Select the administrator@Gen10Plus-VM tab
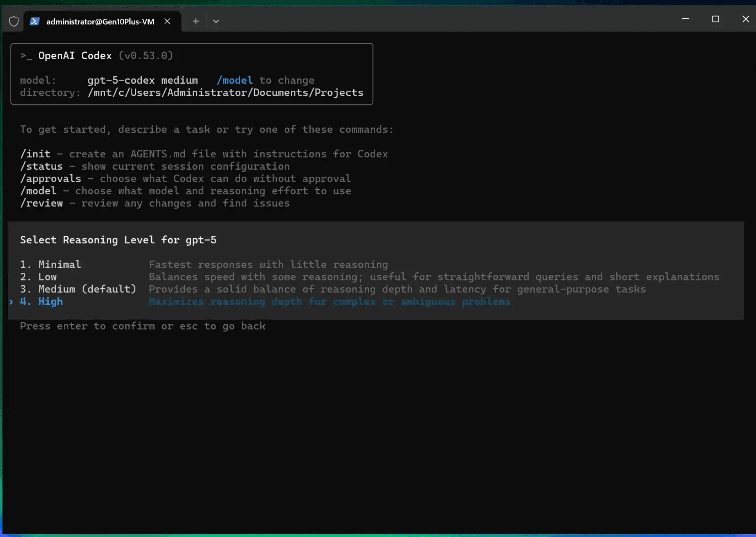Screen dimensions: 756x537 click(x=102, y=22)
